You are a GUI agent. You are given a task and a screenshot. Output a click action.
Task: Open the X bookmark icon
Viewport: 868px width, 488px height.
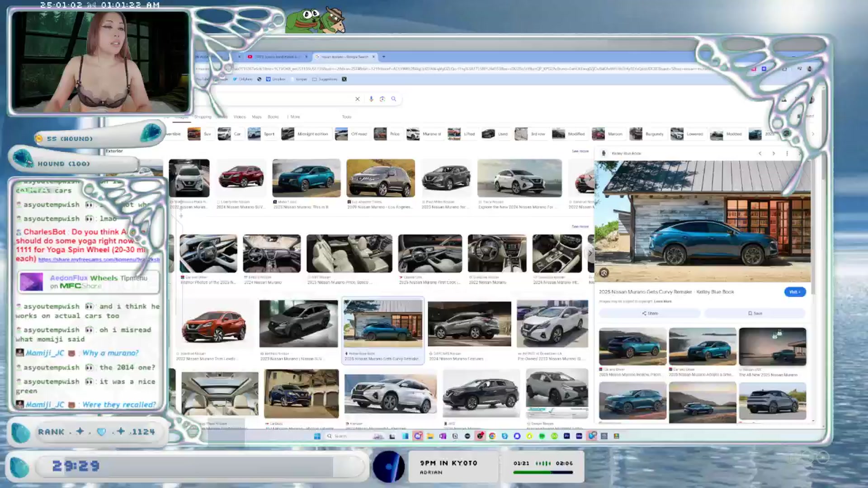pyautogui.click(x=344, y=80)
